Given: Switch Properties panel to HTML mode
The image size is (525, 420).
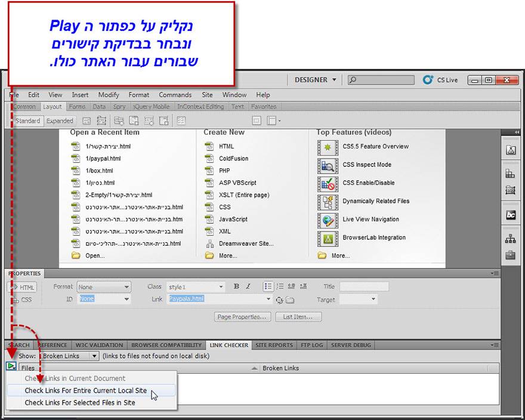Looking at the screenshot, I should pyautogui.click(x=22, y=287).
